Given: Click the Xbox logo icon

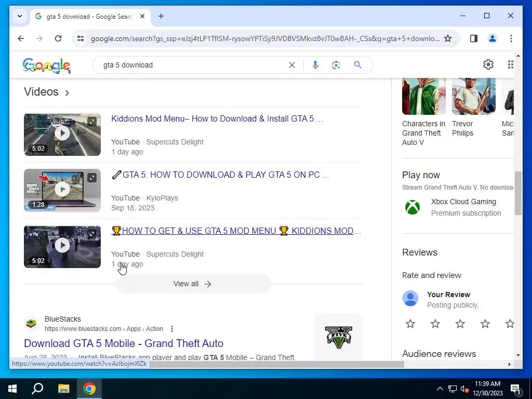Looking at the screenshot, I should [412, 207].
